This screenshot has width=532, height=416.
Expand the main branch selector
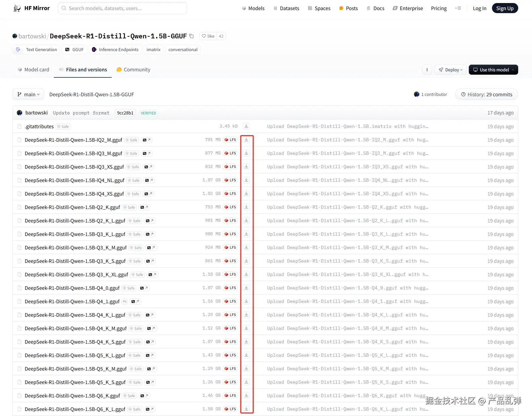pos(29,95)
